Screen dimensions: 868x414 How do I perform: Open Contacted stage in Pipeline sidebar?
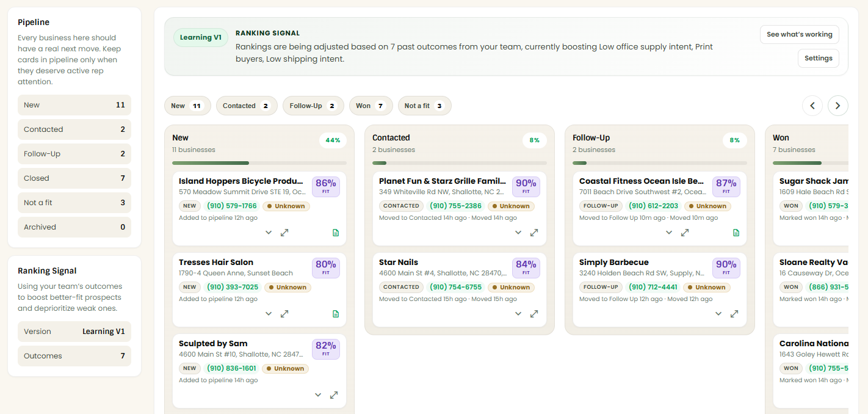pos(74,129)
